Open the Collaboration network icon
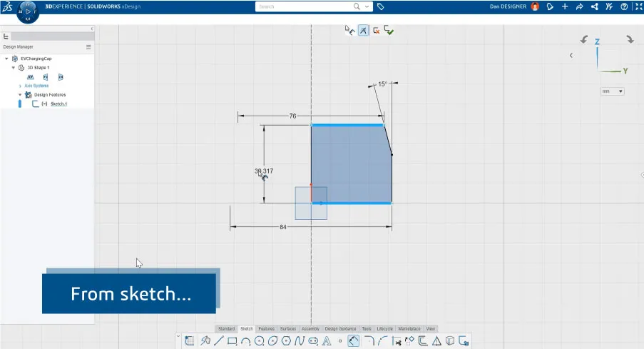644x349 pixels. click(x=594, y=6)
